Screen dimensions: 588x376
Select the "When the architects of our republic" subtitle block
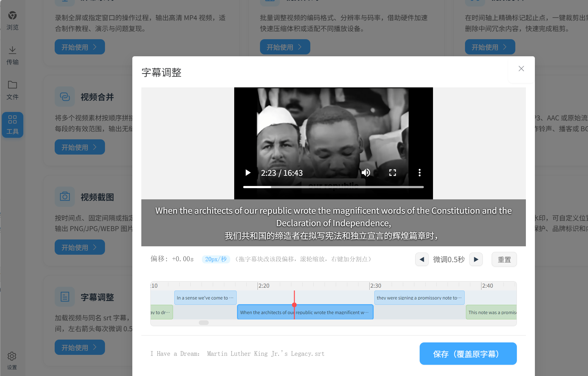(305, 312)
